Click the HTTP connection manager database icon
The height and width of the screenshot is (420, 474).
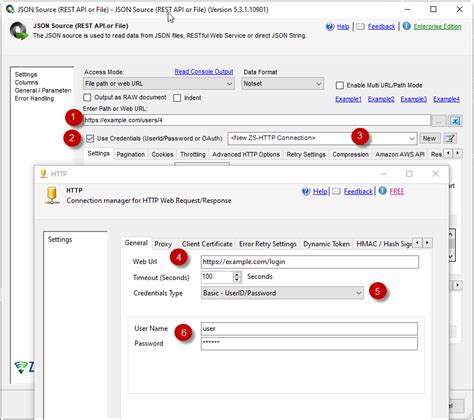click(x=52, y=195)
